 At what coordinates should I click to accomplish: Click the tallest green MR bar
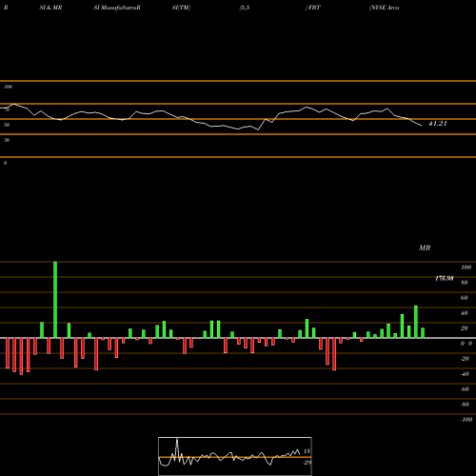[55, 300]
